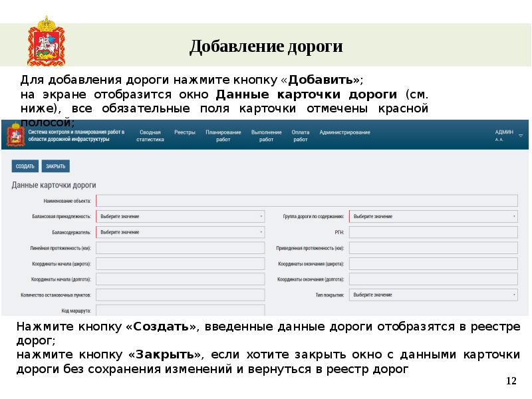Viewport: 532px width, 399px height.
Task: Expand the Балансодержатель dropdown
Action: (180, 232)
